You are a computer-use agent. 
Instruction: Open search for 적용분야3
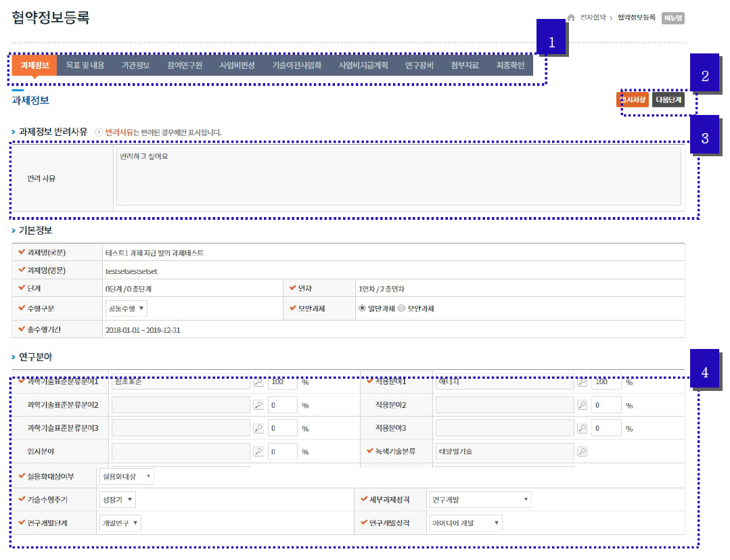click(x=582, y=428)
